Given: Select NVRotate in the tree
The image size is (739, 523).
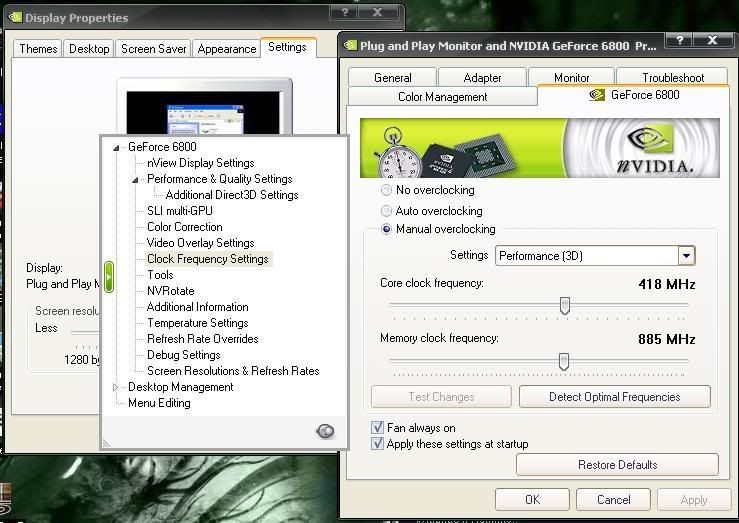Looking at the screenshot, I should [x=171, y=291].
